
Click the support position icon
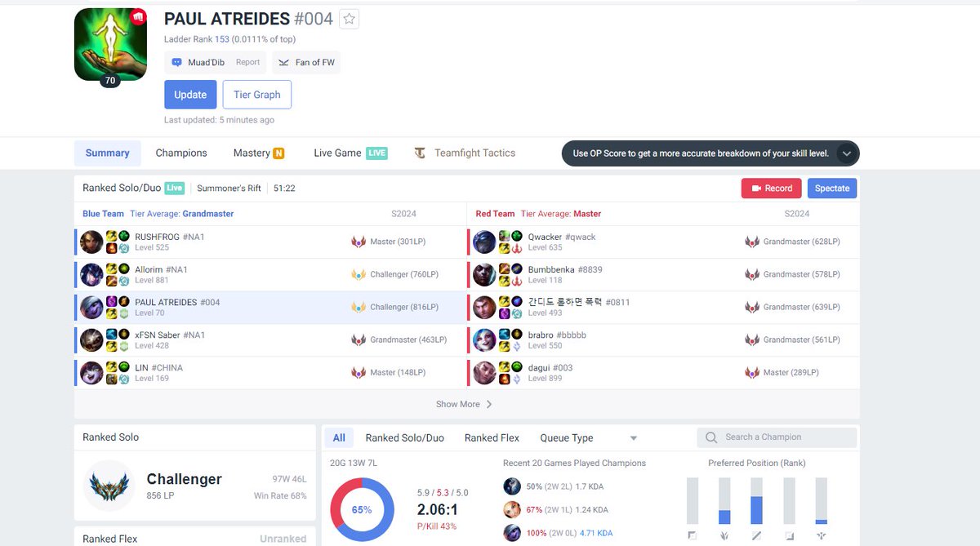[x=822, y=536]
